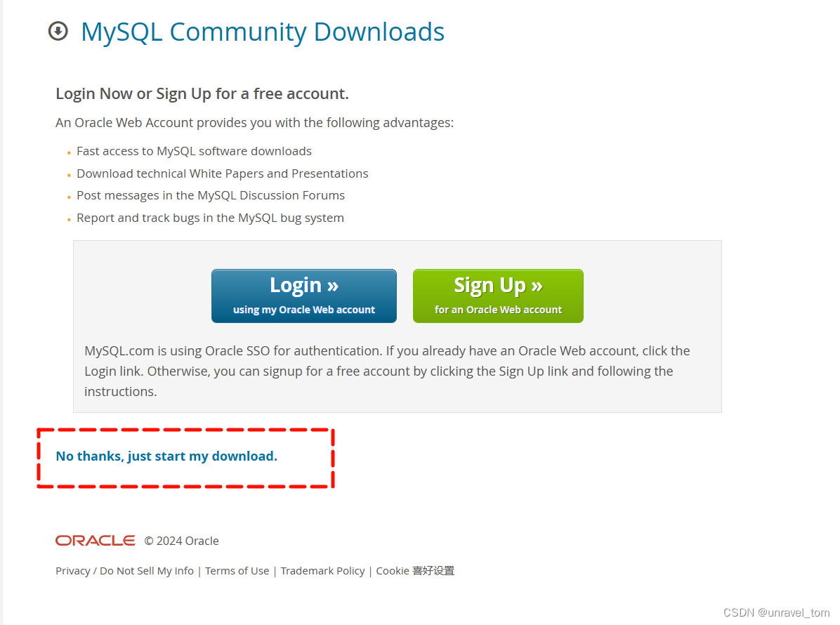The image size is (840, 625).
Task: Click the © 2024 Oracle copyright text
Action: tap(182, 541)
